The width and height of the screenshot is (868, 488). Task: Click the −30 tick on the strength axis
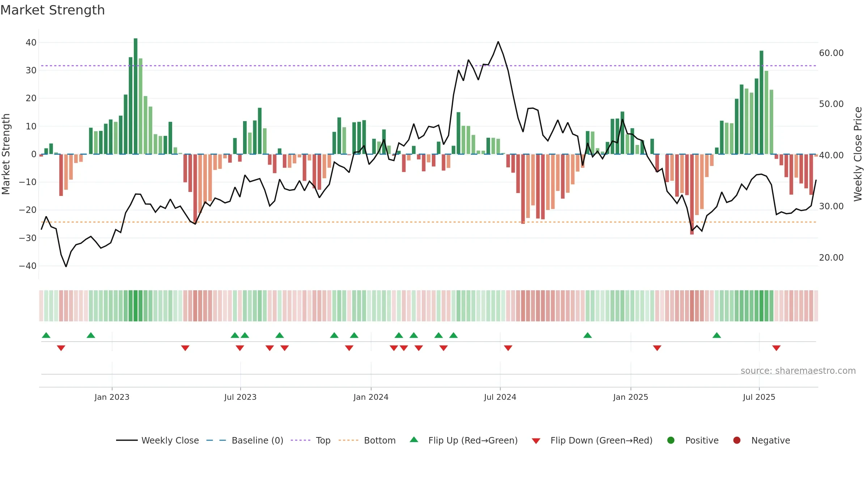[x=28, y=238]
